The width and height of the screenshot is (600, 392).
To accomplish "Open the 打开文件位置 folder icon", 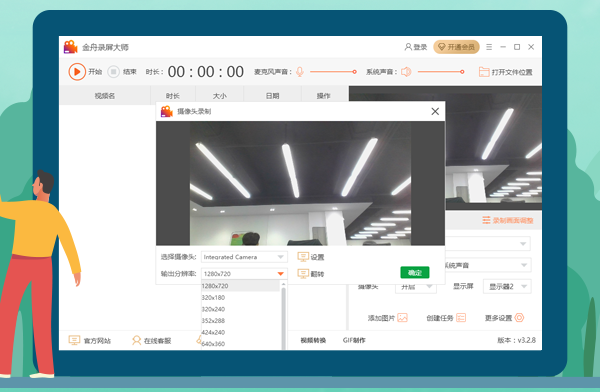I will coord(484,72).
